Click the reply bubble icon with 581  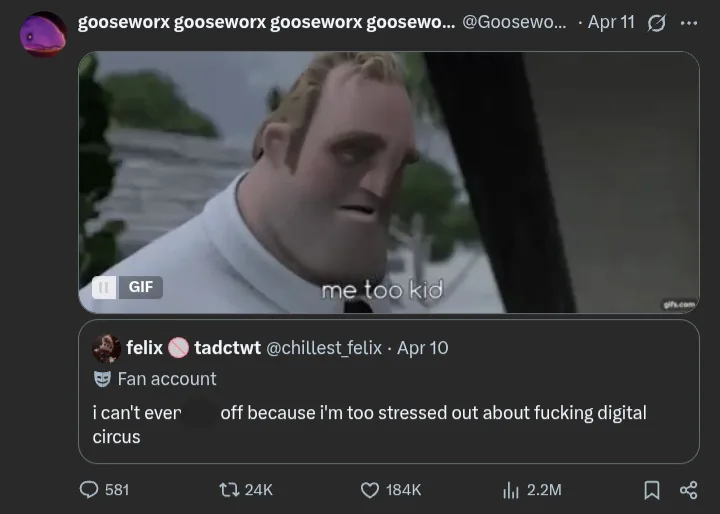click(89, 490)
